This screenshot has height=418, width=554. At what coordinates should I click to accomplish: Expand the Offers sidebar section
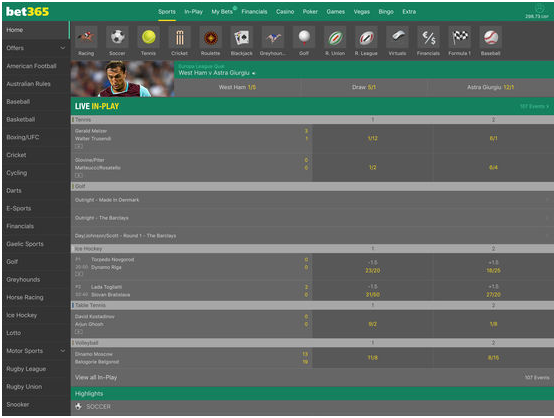tap(63, 48)
